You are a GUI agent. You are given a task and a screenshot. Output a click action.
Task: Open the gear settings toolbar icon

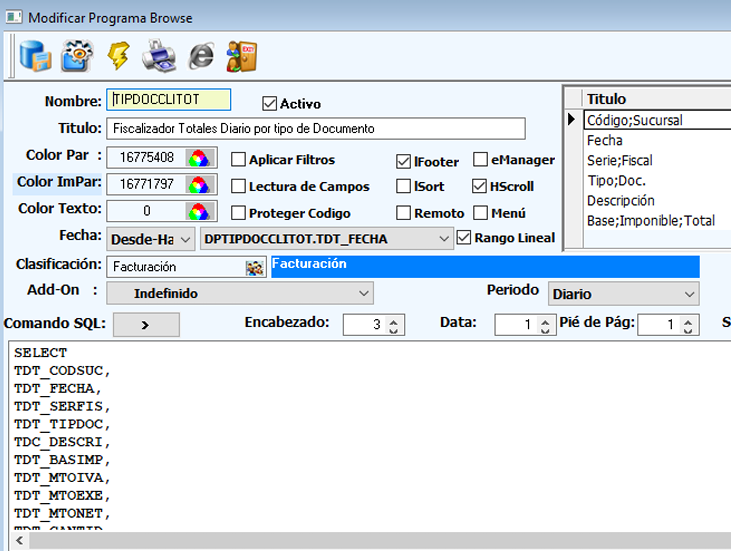76,56
